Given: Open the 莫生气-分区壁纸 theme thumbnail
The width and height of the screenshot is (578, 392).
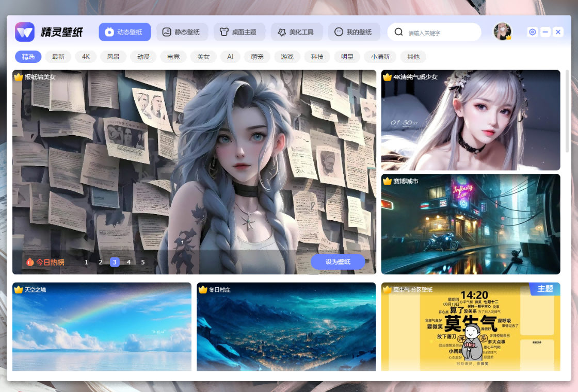Looking at the screenshot, I should [x=471, y=327].
